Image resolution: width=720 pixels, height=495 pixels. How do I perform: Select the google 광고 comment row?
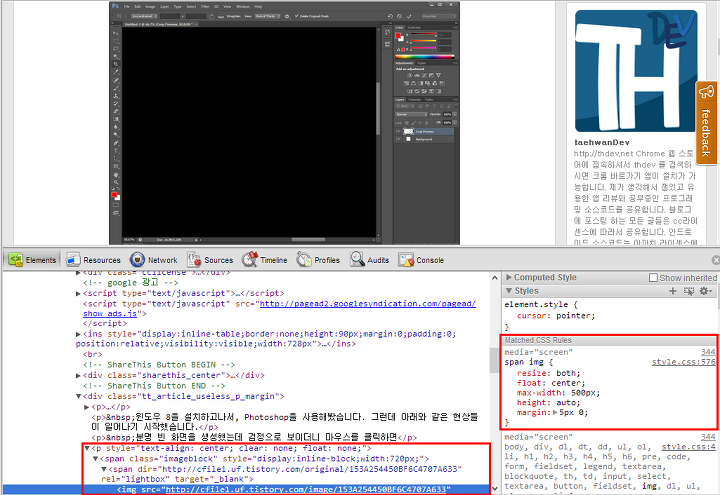[130, 282]
